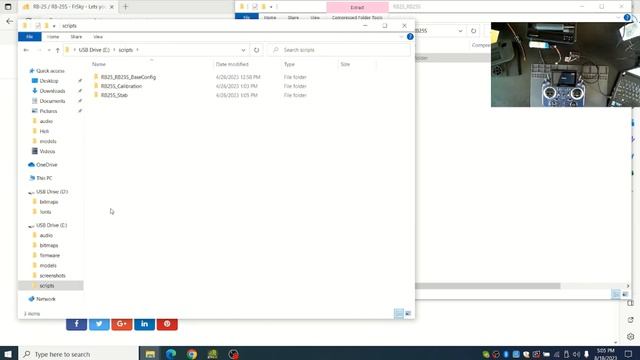Open the View ribbon tab in scripts window
The image size is (640, 360).
point(98,37)
